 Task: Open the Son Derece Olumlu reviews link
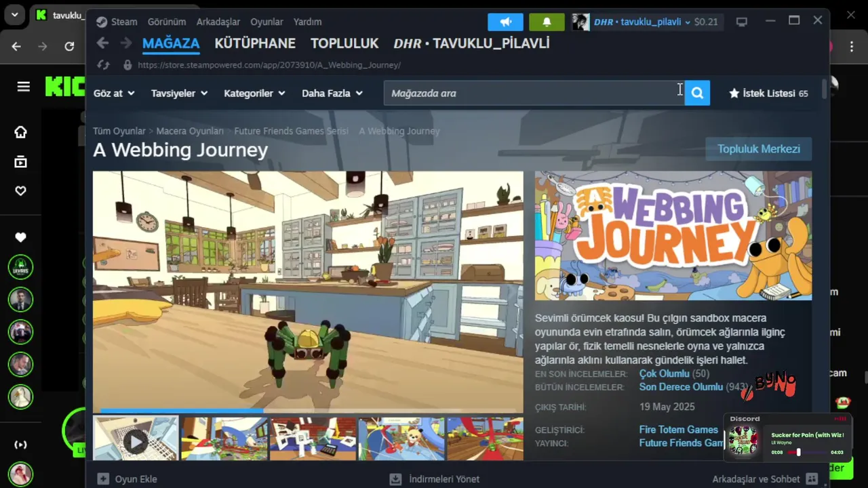point(681,386)
